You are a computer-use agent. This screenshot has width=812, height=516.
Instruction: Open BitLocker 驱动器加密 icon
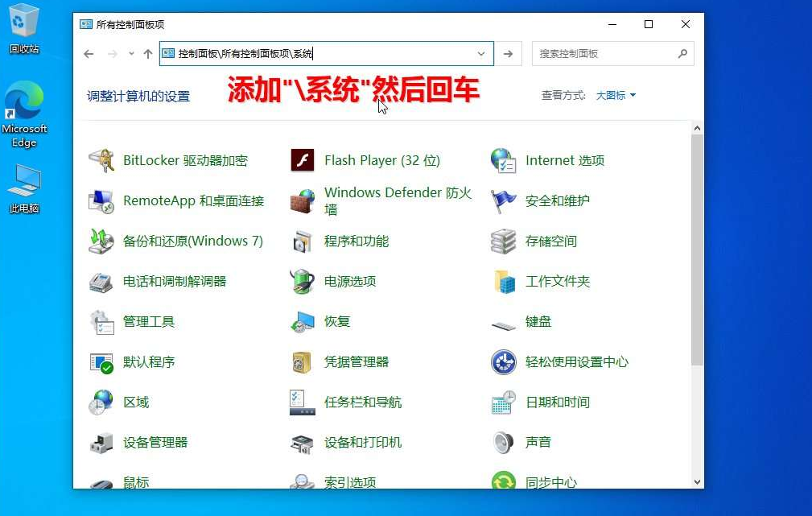pyautogui.click(x=101, y=161)
